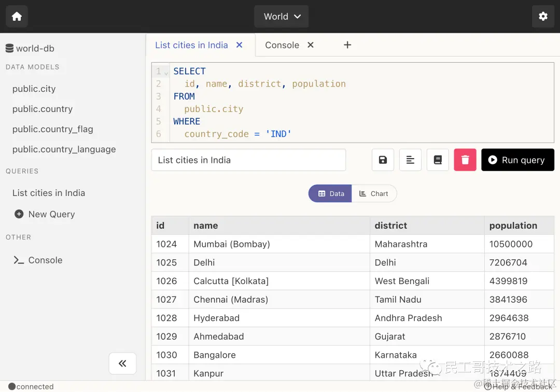
Task: Collapse the sidebar with double-chevron button
Action: 122,363
